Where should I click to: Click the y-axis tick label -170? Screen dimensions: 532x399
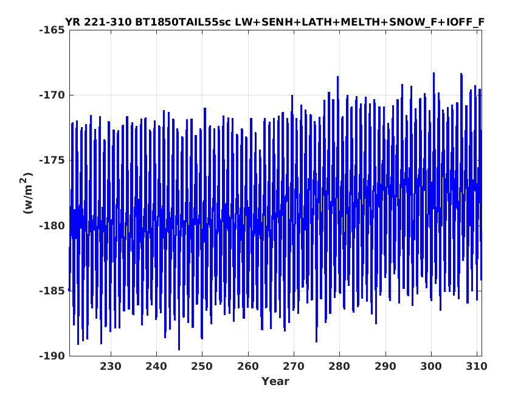52,95
